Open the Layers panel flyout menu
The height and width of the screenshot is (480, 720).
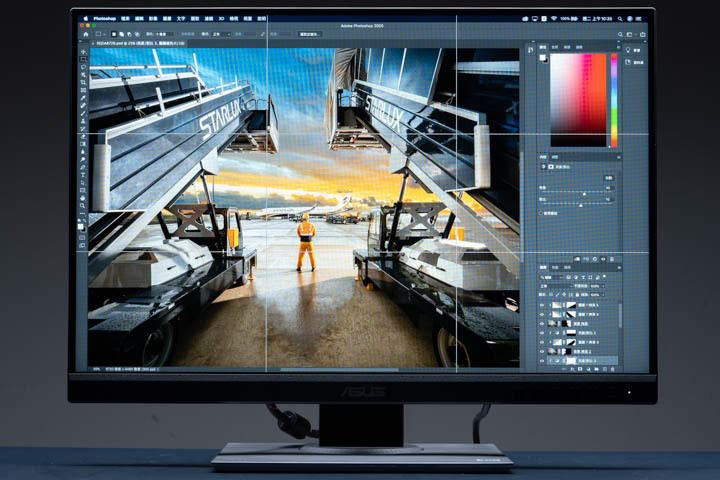click(x=619, y=267)
